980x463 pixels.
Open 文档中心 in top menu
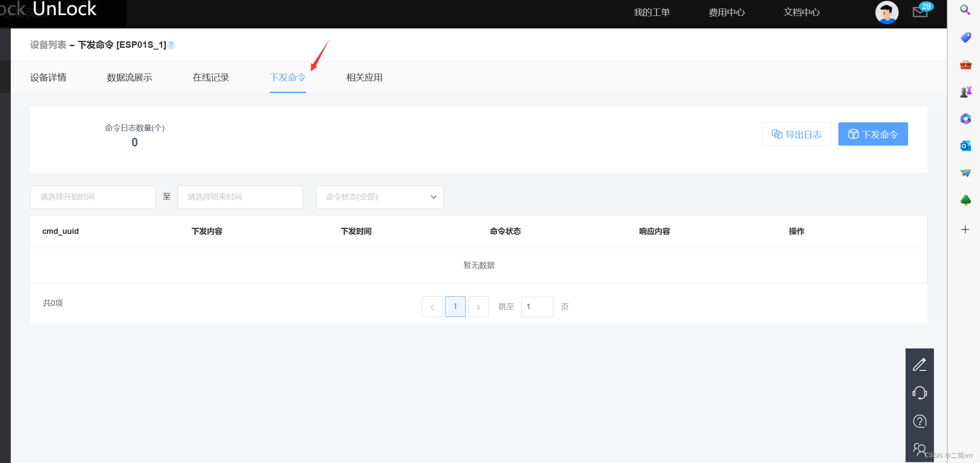(801, 12)
